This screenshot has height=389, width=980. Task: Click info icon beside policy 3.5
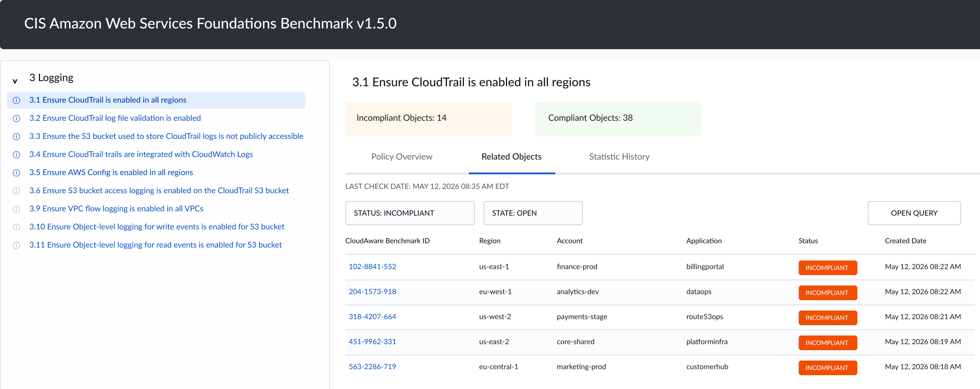tap(16, 173)
